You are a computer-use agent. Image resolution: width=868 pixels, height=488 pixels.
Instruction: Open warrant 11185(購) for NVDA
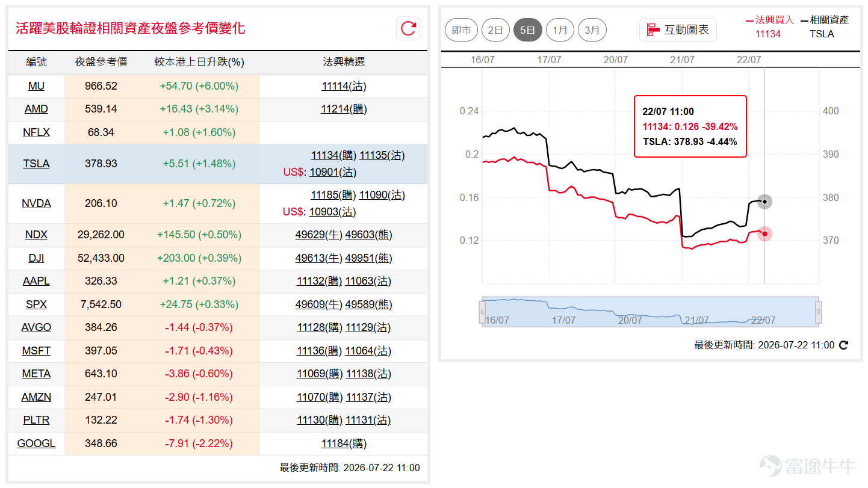click(333, 195)
